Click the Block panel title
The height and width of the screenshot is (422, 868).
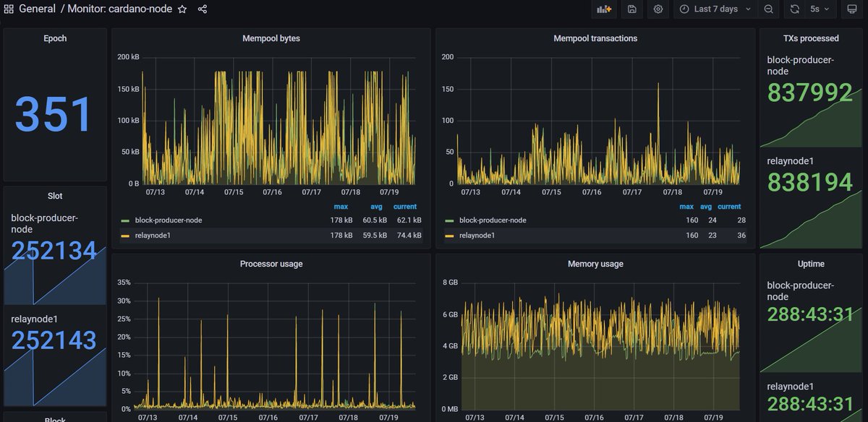point(55,418)
